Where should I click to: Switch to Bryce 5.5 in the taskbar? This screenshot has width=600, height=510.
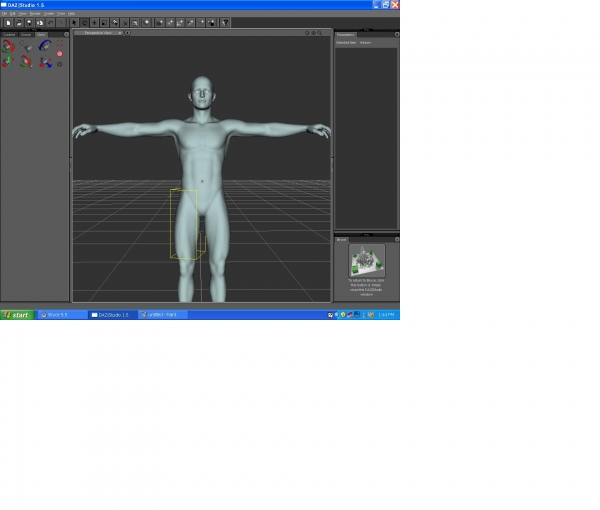[x=62, y=315]
